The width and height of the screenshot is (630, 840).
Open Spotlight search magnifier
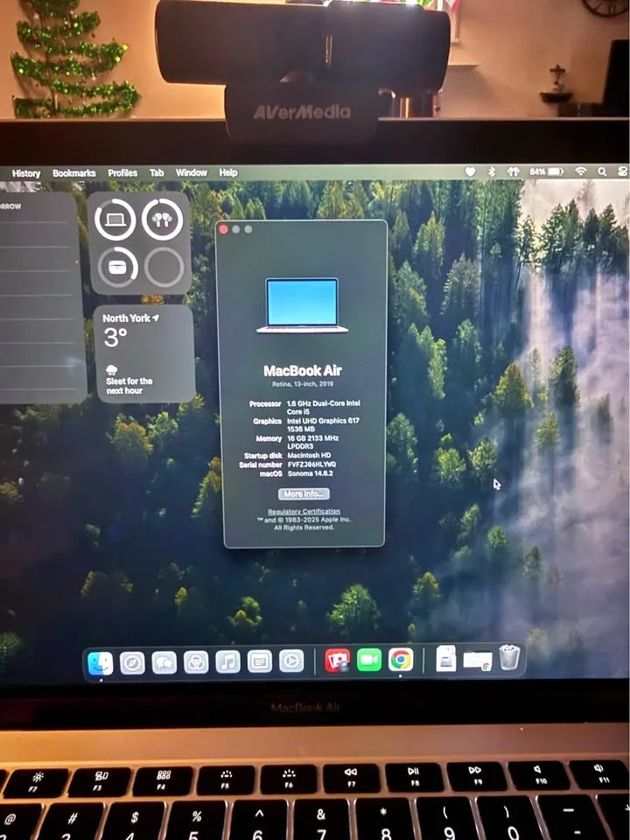click(x=602, y=171)
